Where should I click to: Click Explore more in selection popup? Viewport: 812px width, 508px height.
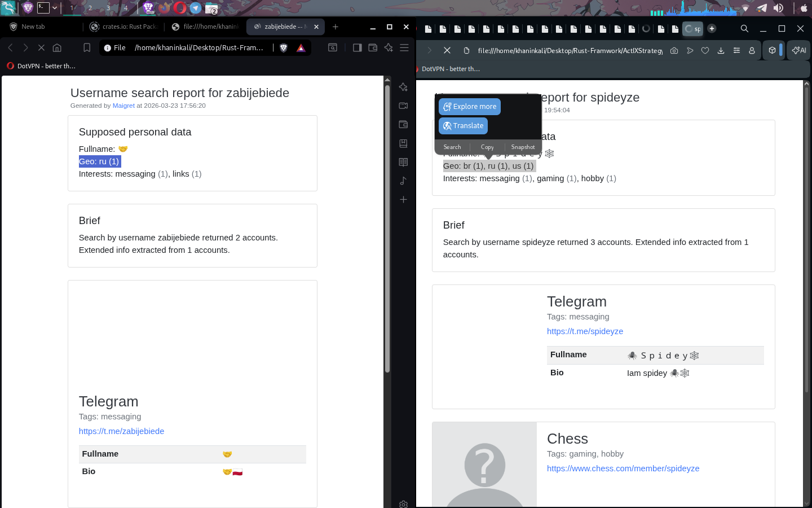coord(470,107)
